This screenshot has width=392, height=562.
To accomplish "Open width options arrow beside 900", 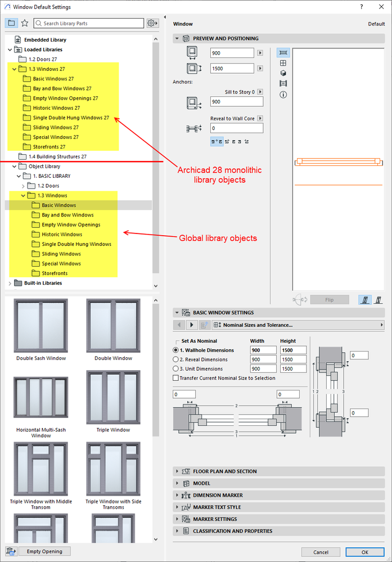I will click(260, 53).
